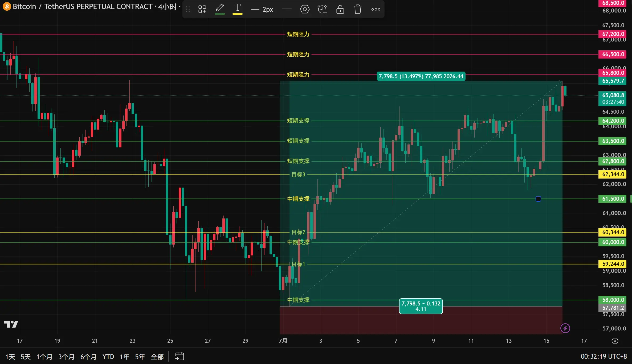The height and width of the screenshot is (364, 632).
Task: Select the 5年 time range
Action: tap(140, 357)
